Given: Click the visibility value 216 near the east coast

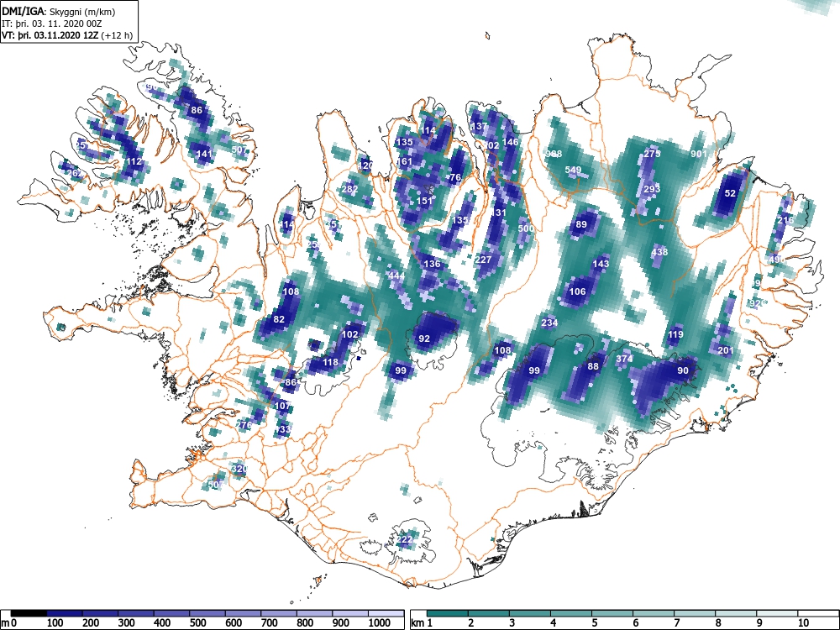Looking at the screenshot, I should pyautogui.click(x=785, y=220).
